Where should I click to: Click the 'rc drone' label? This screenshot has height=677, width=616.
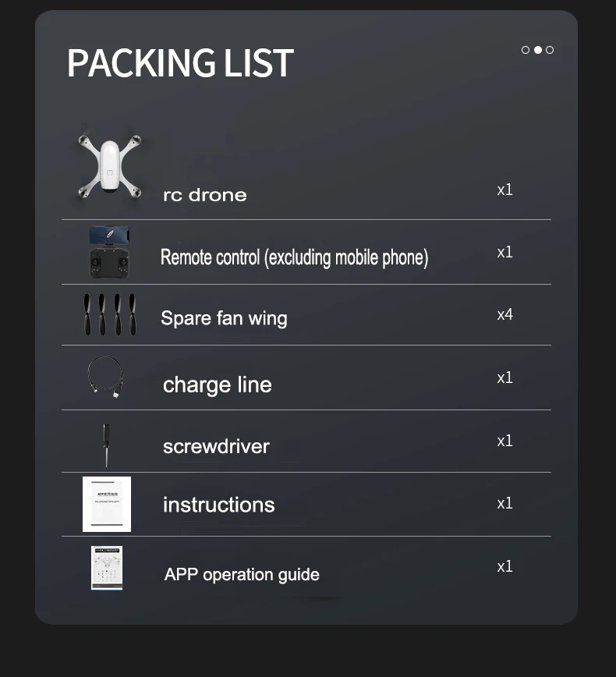coord(204,195)
